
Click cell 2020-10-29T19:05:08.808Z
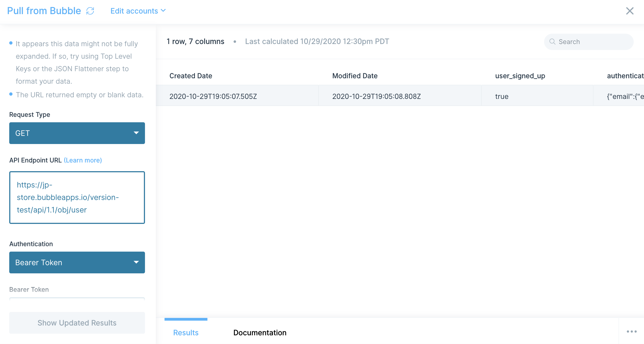click(400, 96)
